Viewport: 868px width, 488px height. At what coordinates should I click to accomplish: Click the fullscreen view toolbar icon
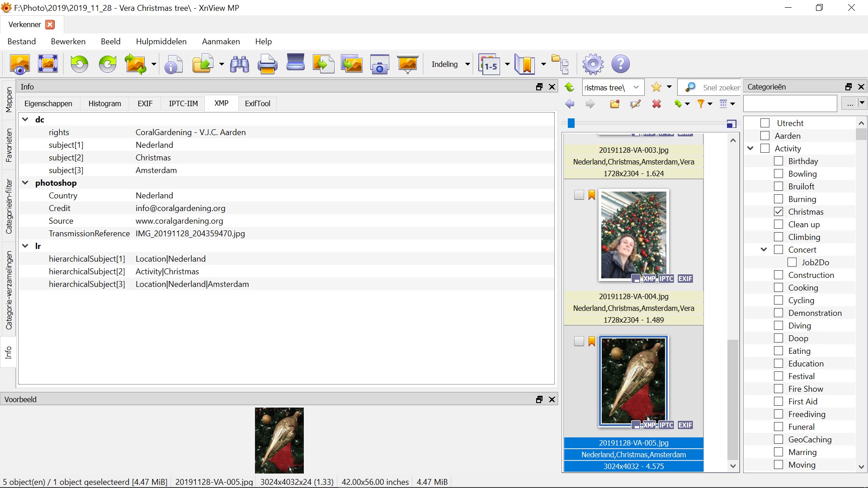pos(47,64)
